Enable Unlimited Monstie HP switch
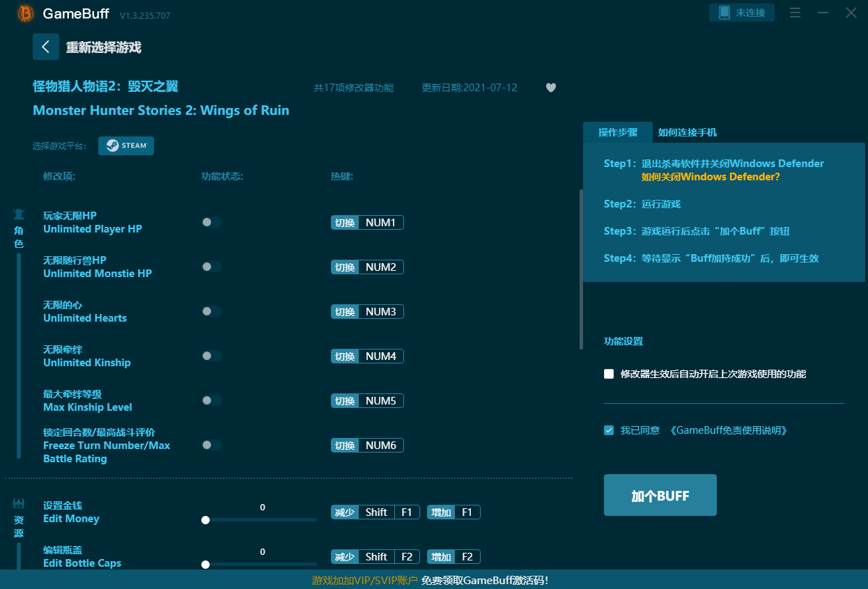The image size is (868, 589). click(212, 267)
